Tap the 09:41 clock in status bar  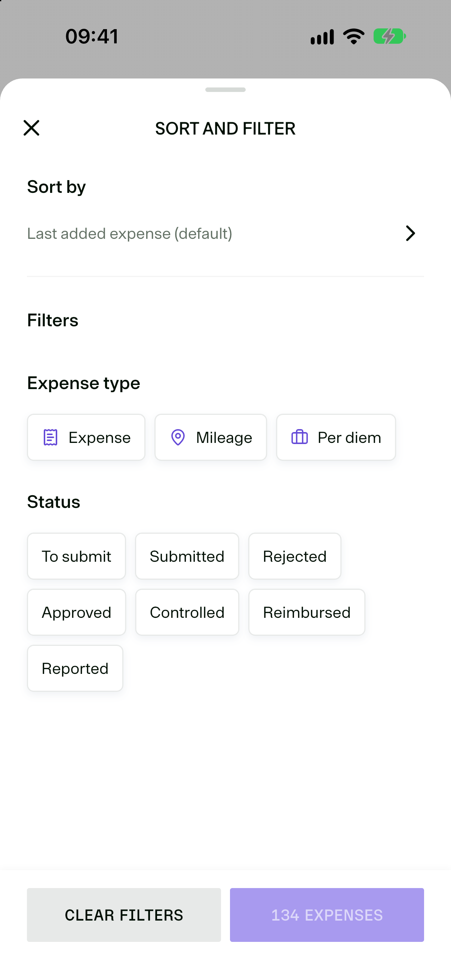click(92, 37)
